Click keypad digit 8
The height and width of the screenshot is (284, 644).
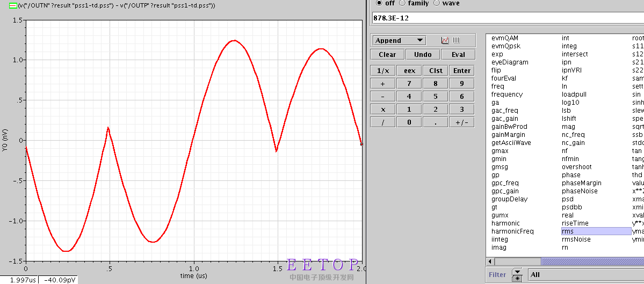point(436,84)
